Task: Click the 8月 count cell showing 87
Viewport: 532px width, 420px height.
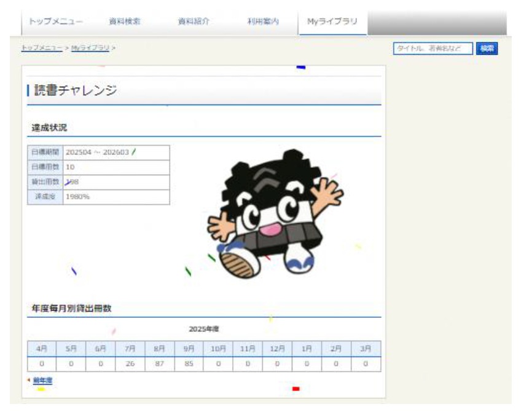Action: (159, 364)
